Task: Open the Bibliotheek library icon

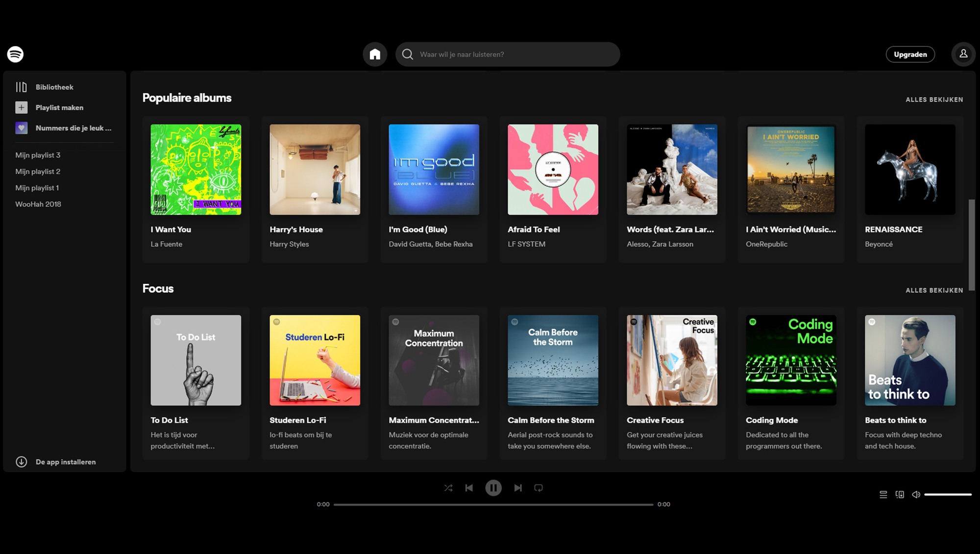Action: pyautogui.click(x=21, y=87)
